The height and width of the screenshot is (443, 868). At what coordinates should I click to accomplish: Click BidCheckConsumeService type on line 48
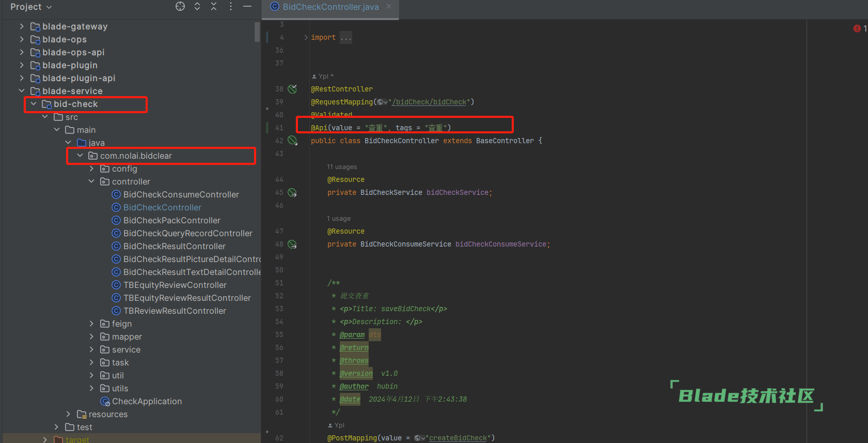(405, 244)
